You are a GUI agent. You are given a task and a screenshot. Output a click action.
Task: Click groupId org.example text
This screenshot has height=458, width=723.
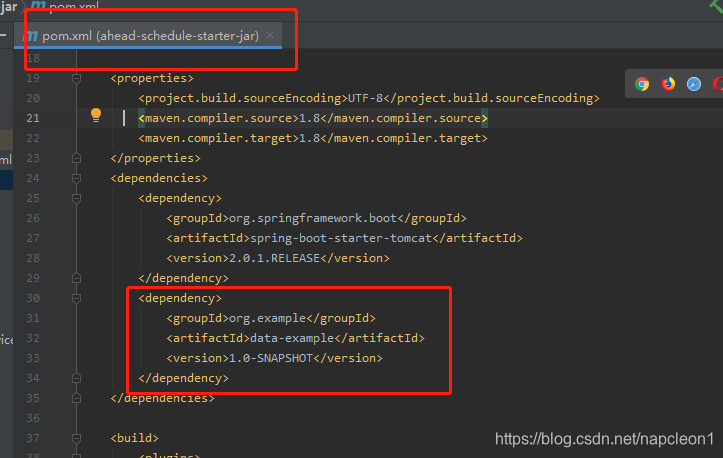coord(271,318)
